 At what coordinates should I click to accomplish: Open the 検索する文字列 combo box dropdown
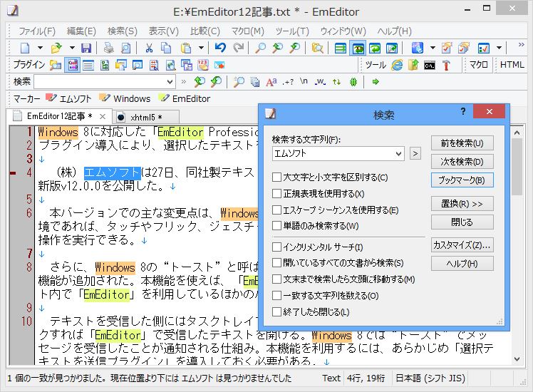399,154
